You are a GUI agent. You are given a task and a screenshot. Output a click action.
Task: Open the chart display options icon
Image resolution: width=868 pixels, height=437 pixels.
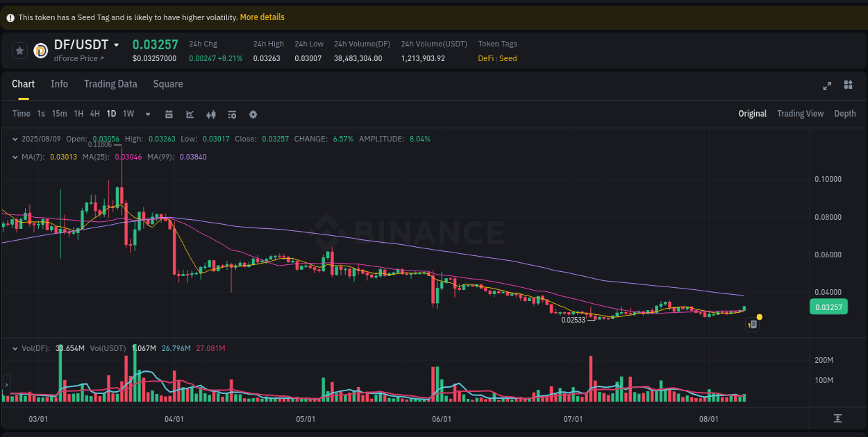[x=231, y=113]
